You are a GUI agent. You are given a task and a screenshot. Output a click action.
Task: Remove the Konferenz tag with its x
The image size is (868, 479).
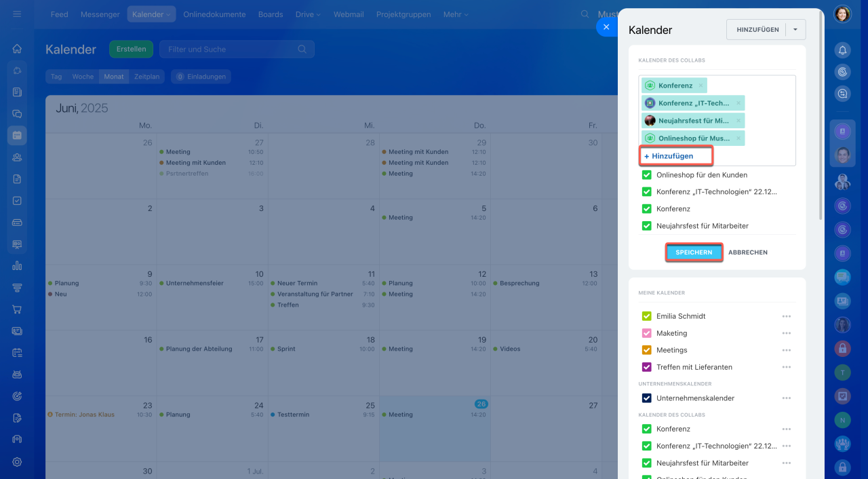tap(701, 85)
